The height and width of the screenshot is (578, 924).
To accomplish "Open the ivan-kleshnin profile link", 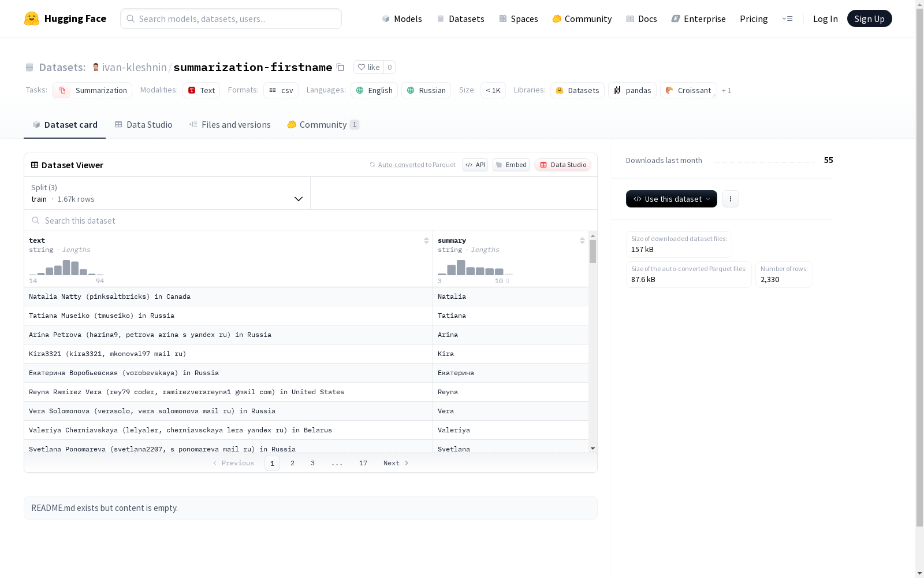I will [135, 67].
